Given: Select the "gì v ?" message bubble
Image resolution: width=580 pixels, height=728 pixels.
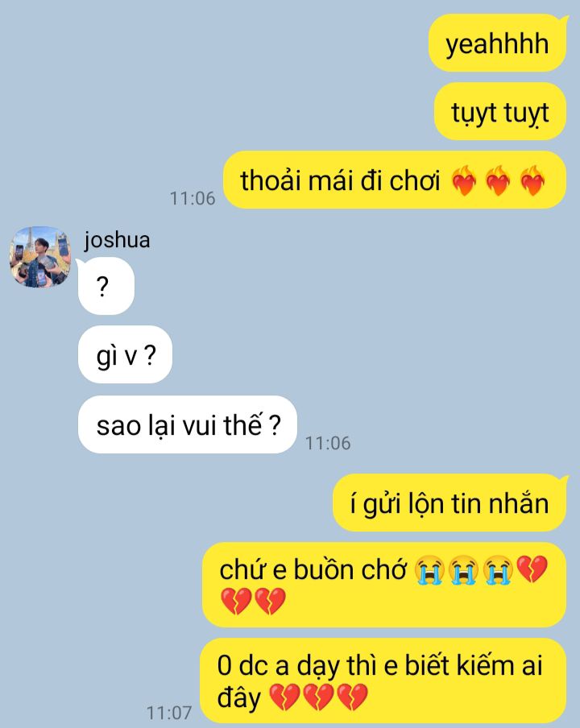Looking at the screenshot, I should [125, 354].
